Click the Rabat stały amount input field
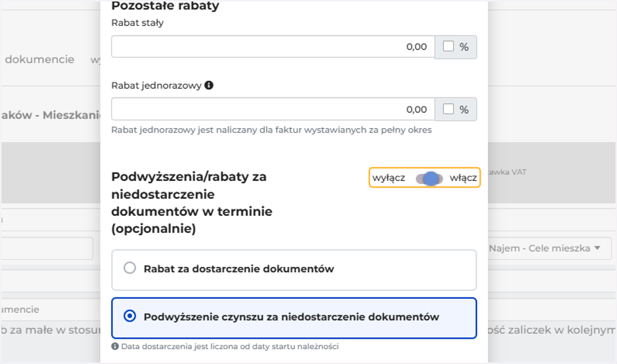Image resolution: width=617 pixels, height=364 pixels. coord(273,47)
